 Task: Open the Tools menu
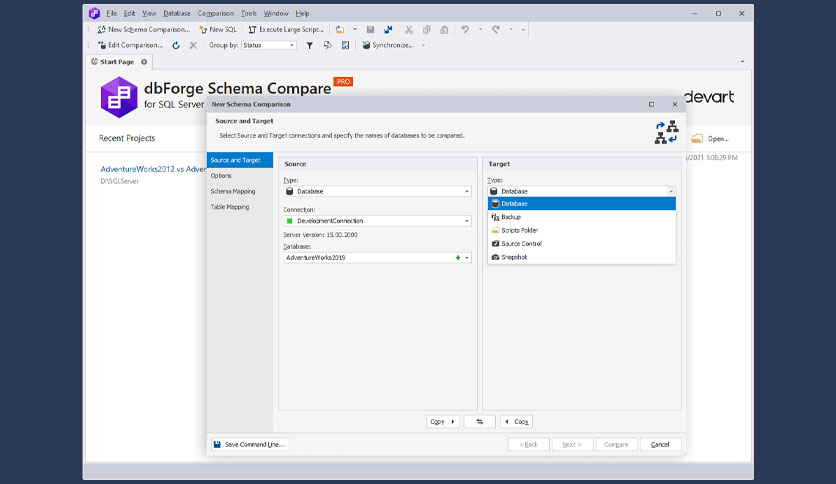[x=248, y=13]
